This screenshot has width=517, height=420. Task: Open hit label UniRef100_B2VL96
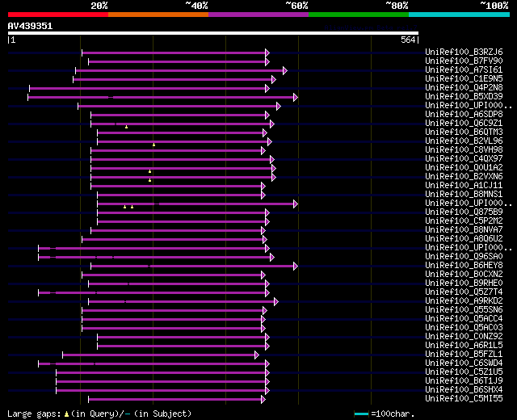[x=464, y=141]
